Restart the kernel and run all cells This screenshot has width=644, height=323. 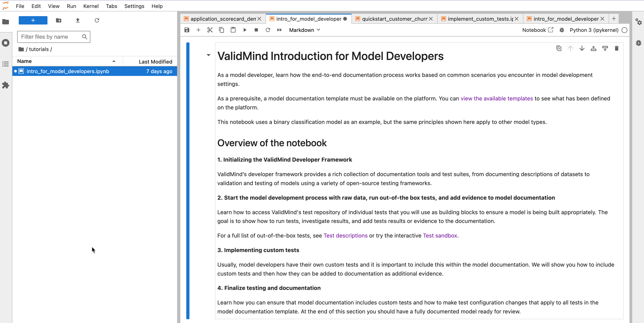tap(279, 30)
